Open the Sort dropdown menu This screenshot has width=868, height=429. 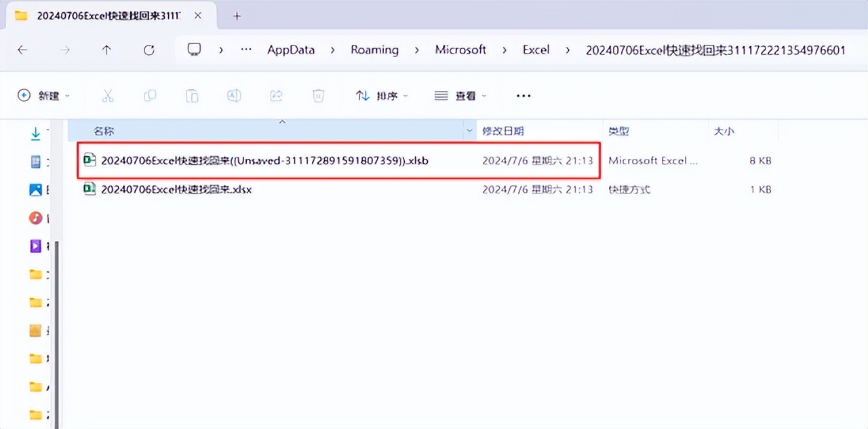[x=382, y=96]
